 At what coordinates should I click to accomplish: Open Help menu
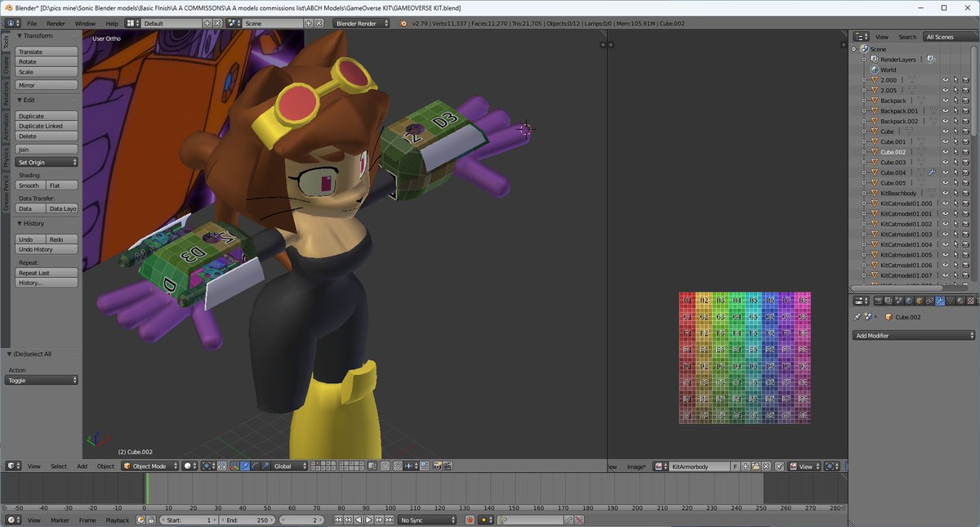[112, 24]
